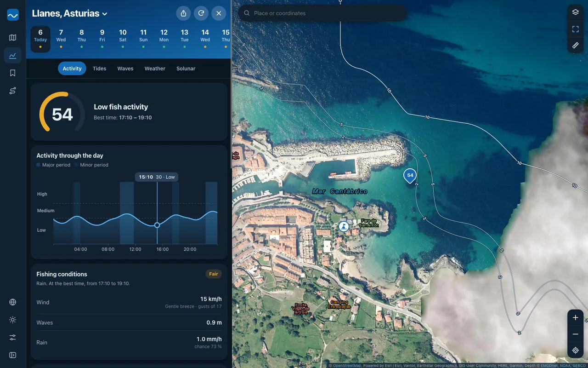Open the EMODnet attribution link
The width and height of the screenshot is (588, 368).
[x=550, y=366]
